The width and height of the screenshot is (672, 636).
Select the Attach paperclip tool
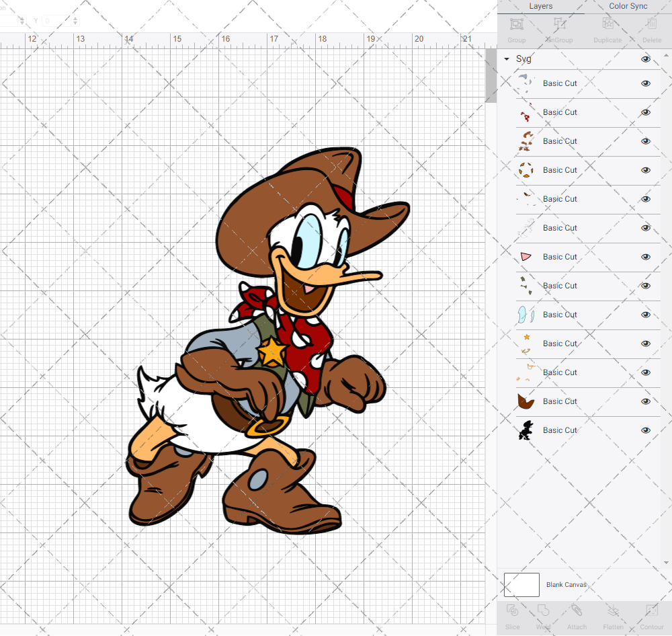(577, 610)
